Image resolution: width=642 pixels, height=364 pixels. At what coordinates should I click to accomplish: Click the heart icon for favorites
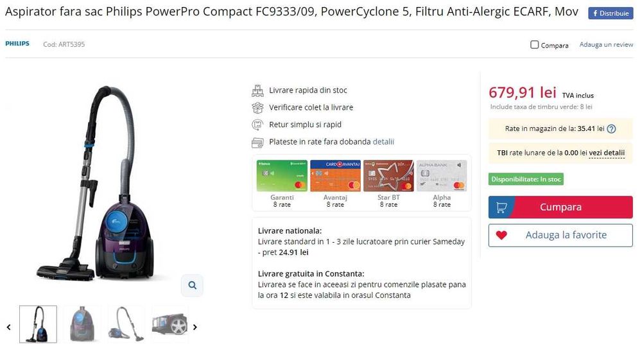pyautogui.click(x=501, y=236)
